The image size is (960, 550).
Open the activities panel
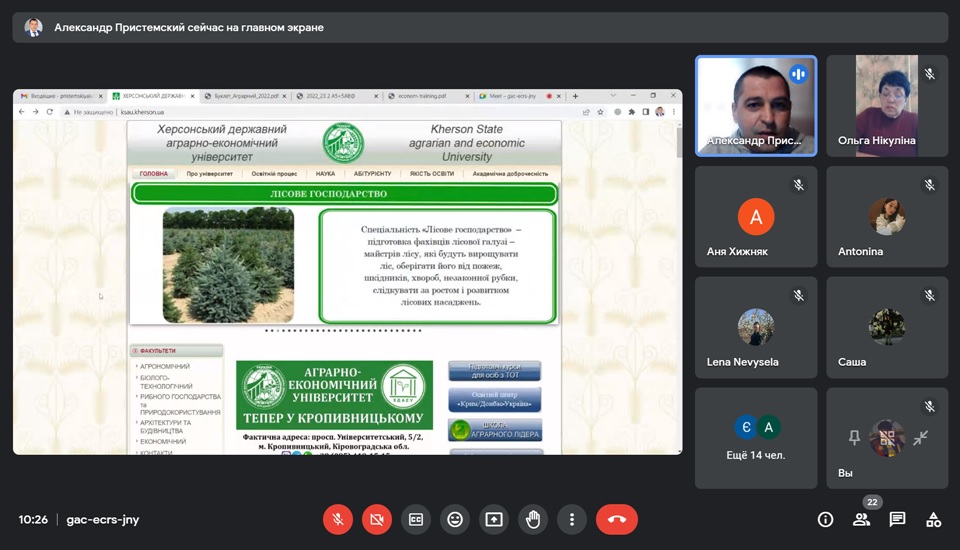934,519
